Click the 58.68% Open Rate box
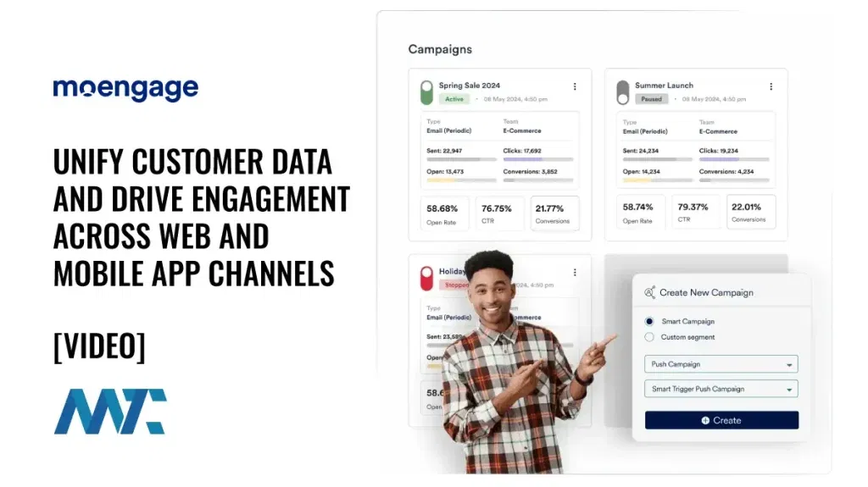Viewport: 868px width, 487px height. tap(444, 213)
